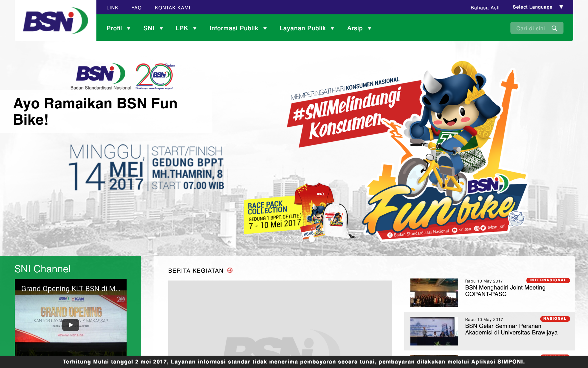588x368 pixels.
Task: Open the SNI menu
Action: pyautogui.click(x=149, y=28)
